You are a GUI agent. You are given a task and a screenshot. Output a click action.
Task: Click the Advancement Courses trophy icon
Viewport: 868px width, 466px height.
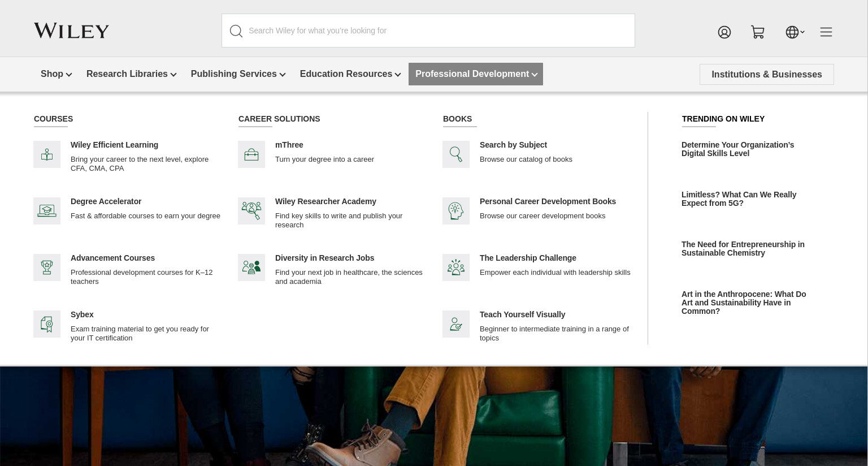(47, 267)
